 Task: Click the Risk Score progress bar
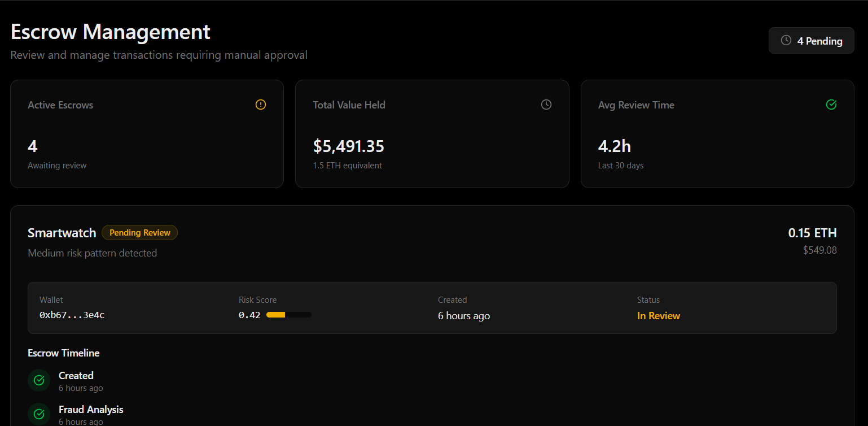[x=288, y=315]
